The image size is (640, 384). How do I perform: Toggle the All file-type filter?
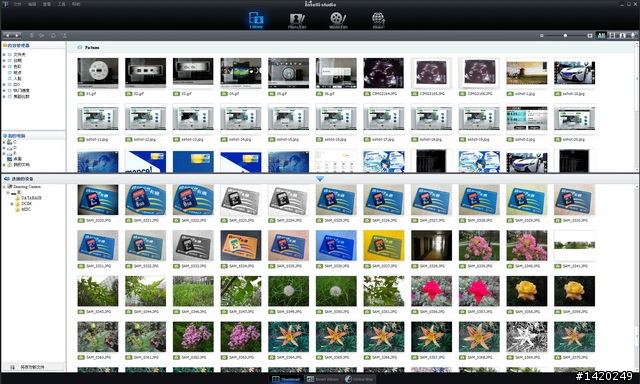pos(601,36)
